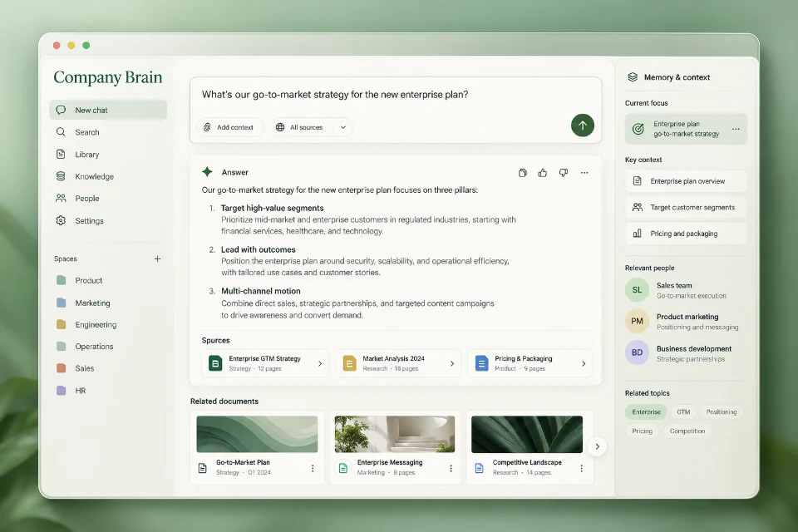Open Enterprise GTM Strategy source
The height and width of the screenshot is (532, 798).
(x=265, y=363)
